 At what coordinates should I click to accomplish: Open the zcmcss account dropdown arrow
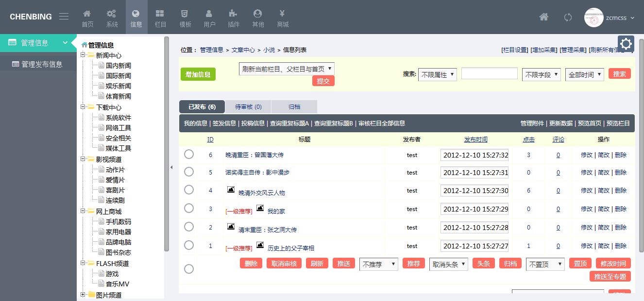(x=632, y=18)
